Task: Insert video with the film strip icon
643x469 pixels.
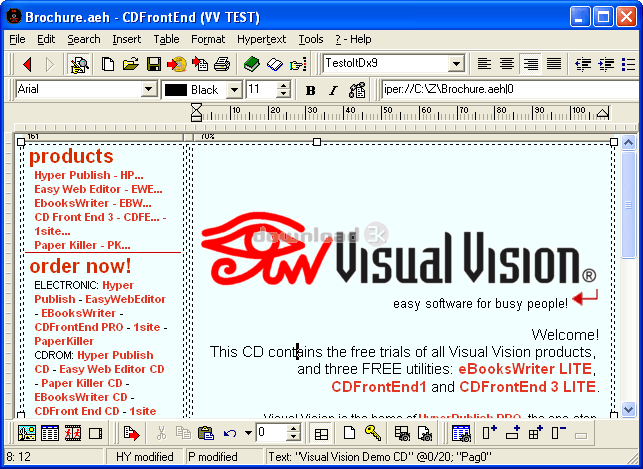Action: (73, 433)
